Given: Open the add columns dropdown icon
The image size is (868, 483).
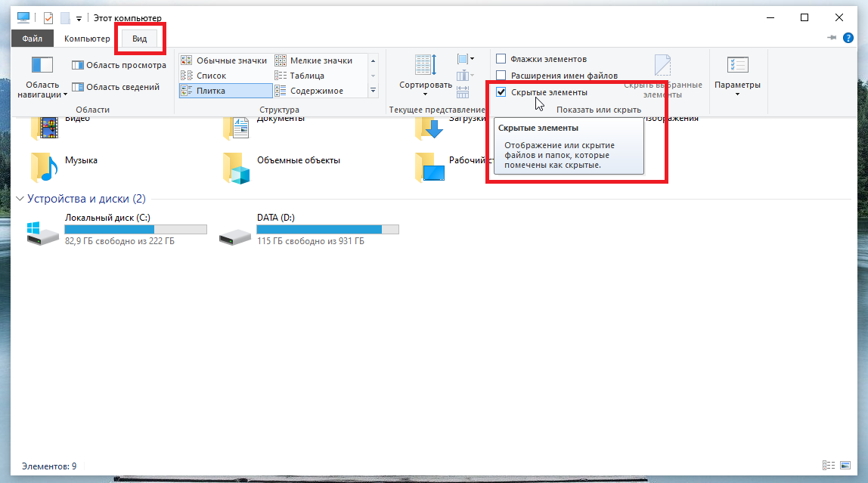Looking at the screenshot, I should point(465,76).
